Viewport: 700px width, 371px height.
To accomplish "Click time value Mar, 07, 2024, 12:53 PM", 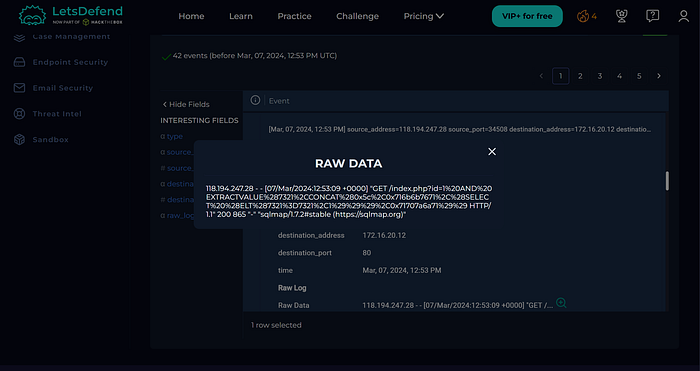I will [x=402, y=271].
